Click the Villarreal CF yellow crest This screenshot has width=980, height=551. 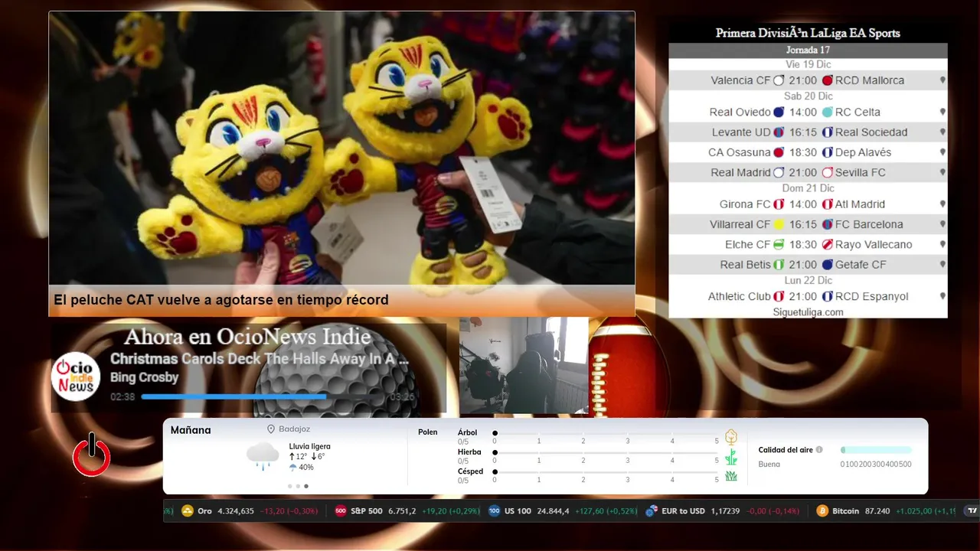(779, 224)
